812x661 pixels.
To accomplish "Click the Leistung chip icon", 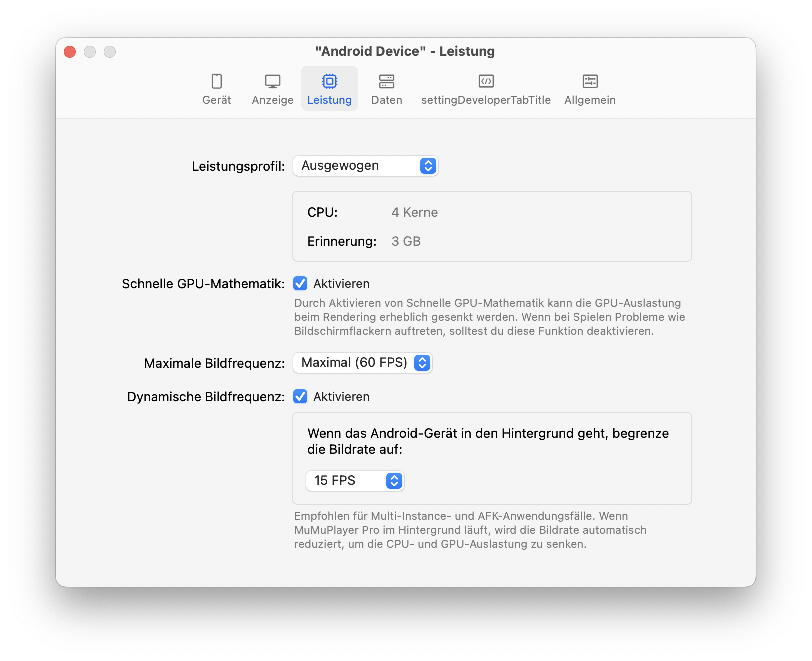I will pyautogui.click(x=329, y=81).
